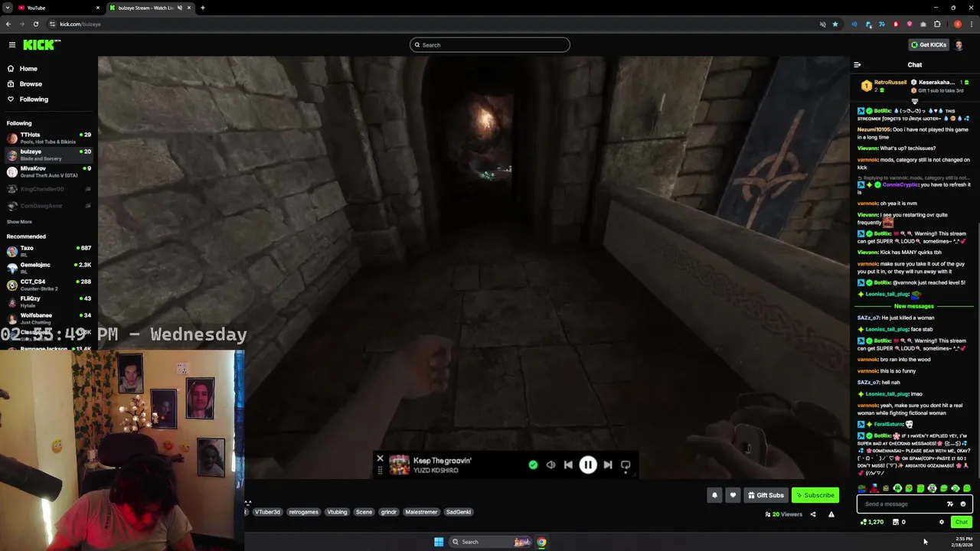Click the green saved checkmark in music widget

click(533, 465)
